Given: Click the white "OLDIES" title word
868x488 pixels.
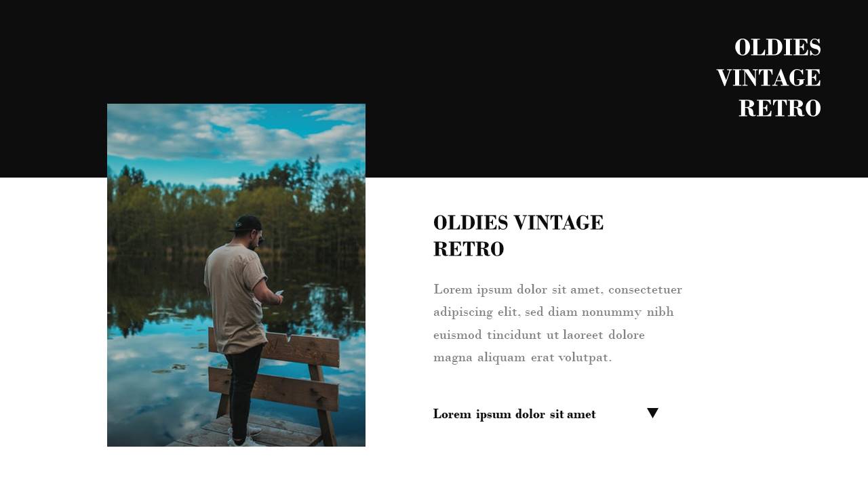Looking at the screenshot, I should tap(777, 47).
